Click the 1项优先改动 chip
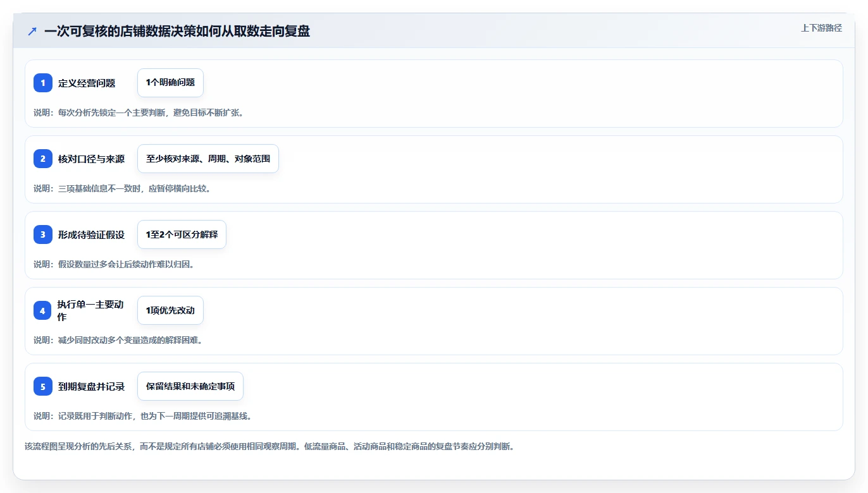Image resolution: width=868 pixels, height=493 pixels. [x=170, y=310]
